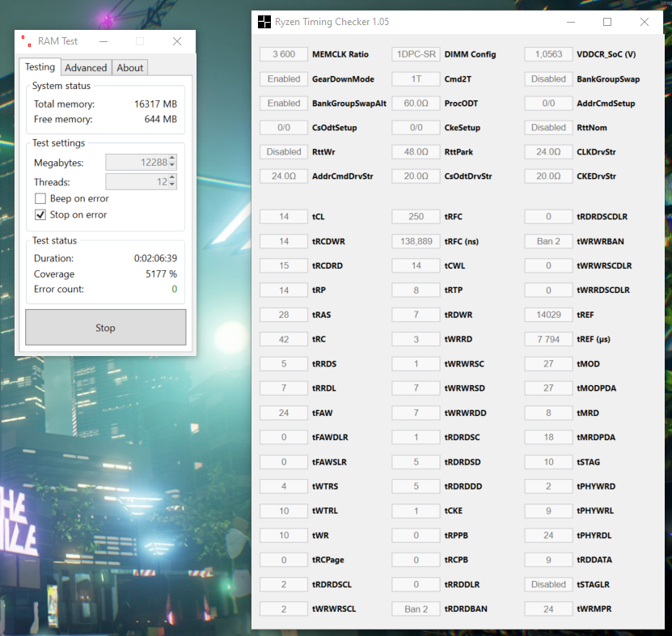Image resolution: width=672 pixels, height=636 pixels.
Task: Uncheck the Stop on error checkbox
Action: (40, 215)
